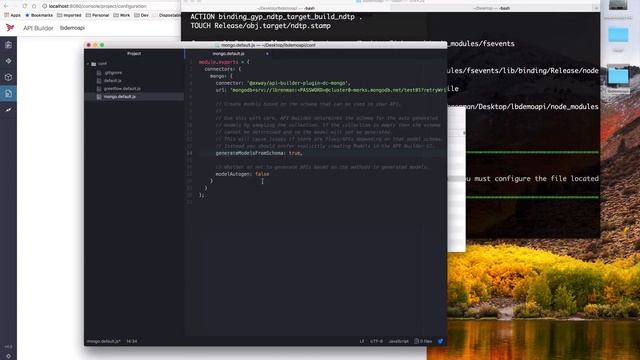The height and width of the screenshot is (360, 640).
Task: Click the generateModelsFromSchema line in editor
Action: 259,153
